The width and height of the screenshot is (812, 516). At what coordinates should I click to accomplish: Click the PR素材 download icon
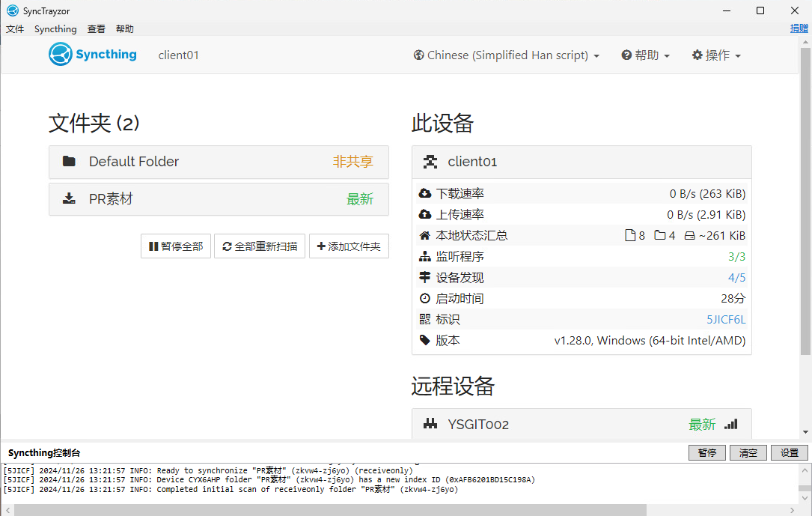coord(69,198)
